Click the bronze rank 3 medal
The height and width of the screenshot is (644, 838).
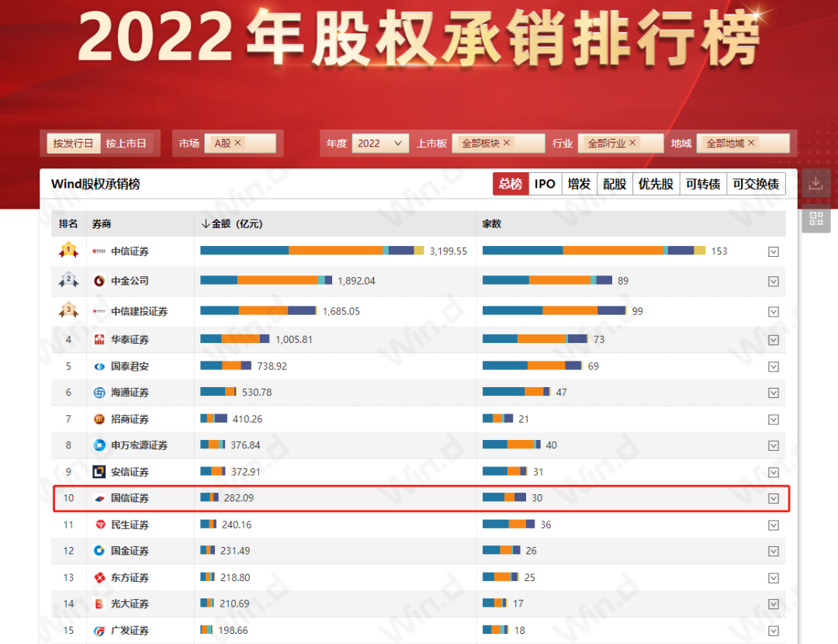(x=68, y=310)
